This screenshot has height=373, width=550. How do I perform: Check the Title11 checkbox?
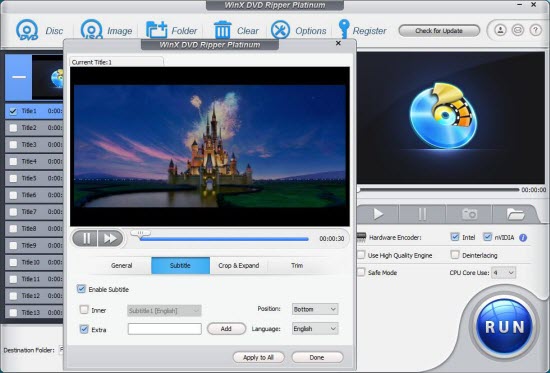pyautogui.click(x=13, y=279)
